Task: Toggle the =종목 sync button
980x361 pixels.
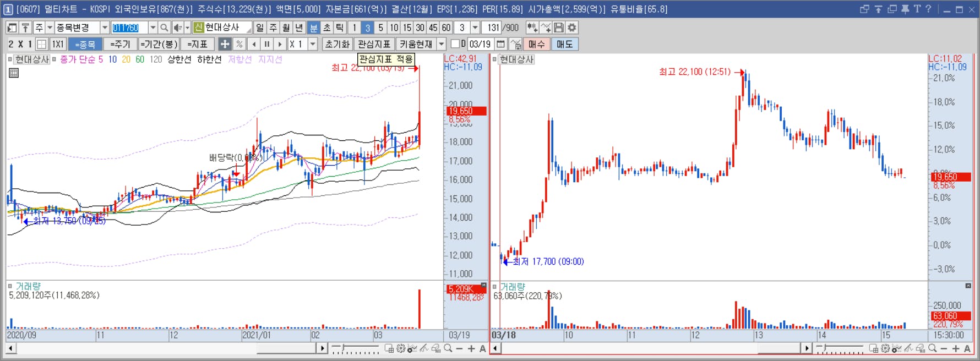Action: pos(85,44)
